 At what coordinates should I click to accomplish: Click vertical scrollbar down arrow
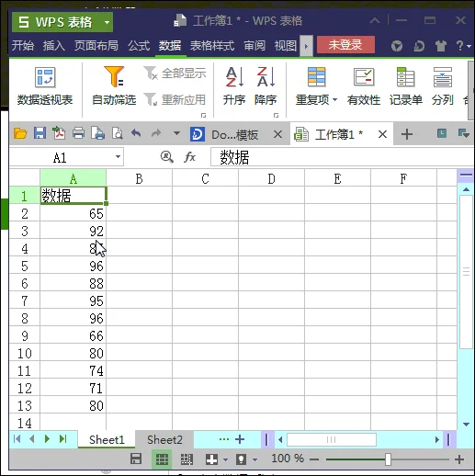click(466, 425)
